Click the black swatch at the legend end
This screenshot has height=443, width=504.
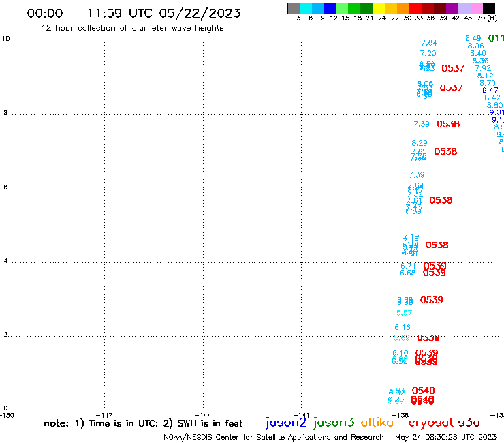pos(488,8)
